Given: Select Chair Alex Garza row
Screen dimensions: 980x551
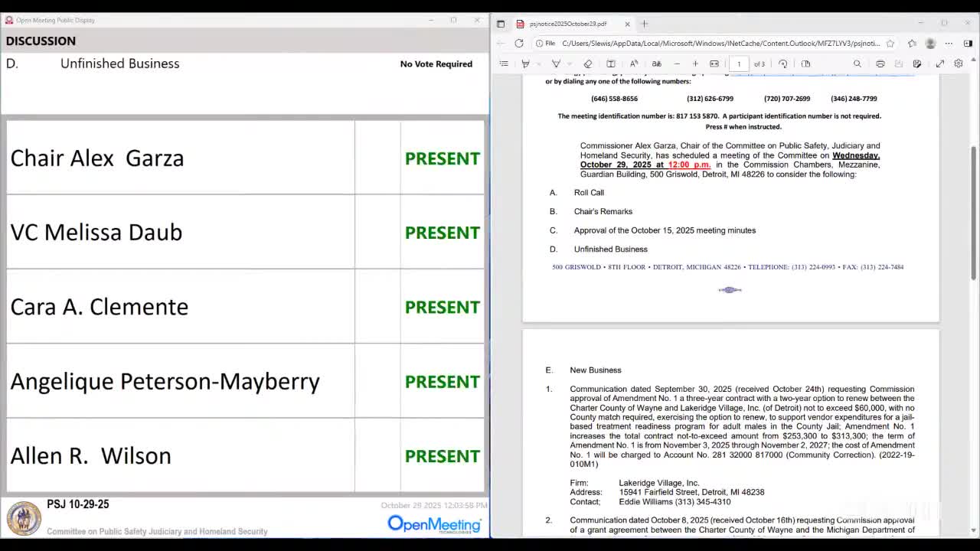Looking at the screenshot, I should pos(245,158).
